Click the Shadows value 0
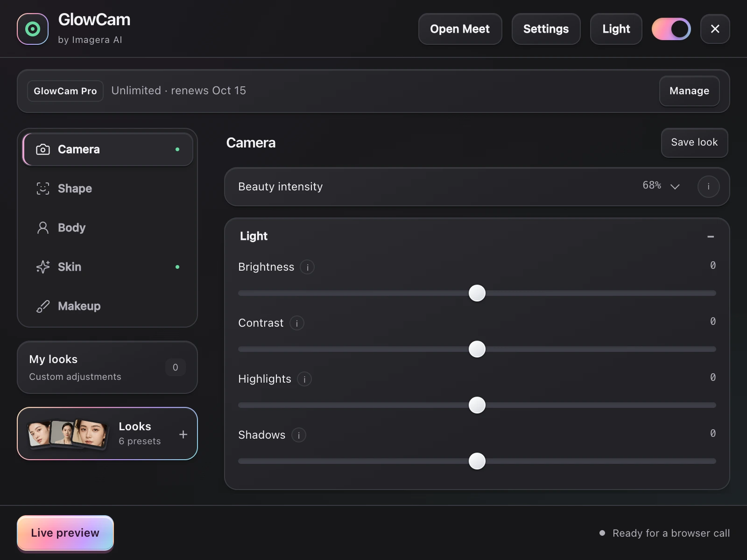 pyautogui.click(x=713, y=433)
